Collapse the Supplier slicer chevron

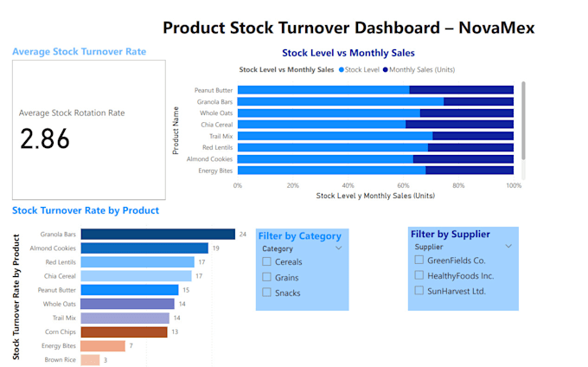click(508, 246)
